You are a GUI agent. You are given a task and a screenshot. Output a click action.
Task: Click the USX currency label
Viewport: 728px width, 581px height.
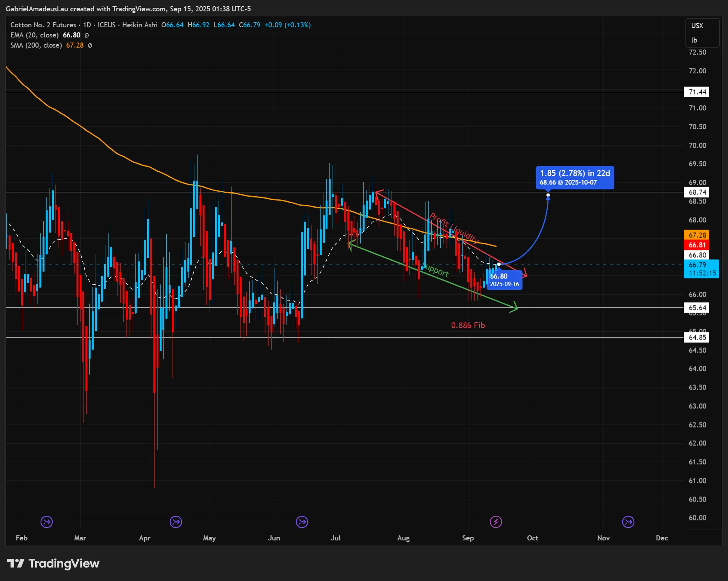pos(697,26)
